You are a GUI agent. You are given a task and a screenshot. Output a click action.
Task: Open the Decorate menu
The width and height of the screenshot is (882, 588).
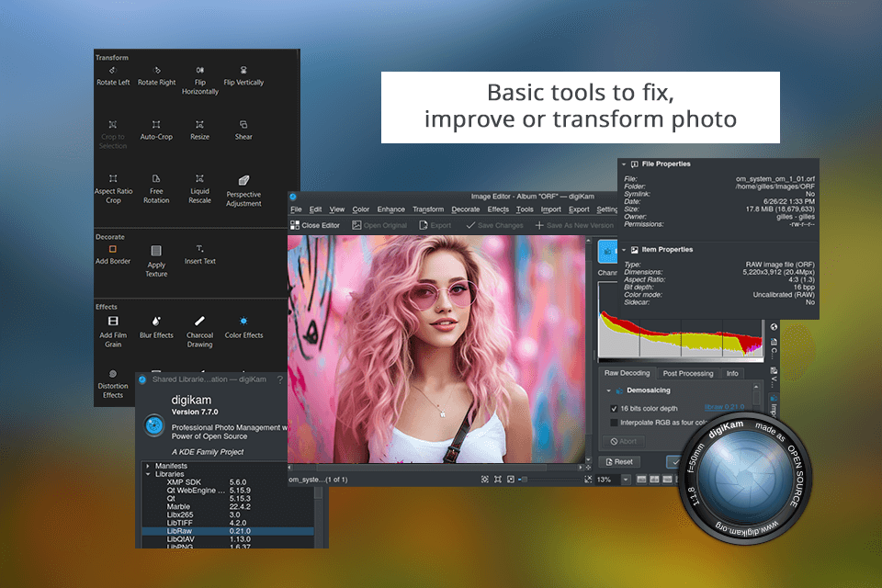[466, 209]
